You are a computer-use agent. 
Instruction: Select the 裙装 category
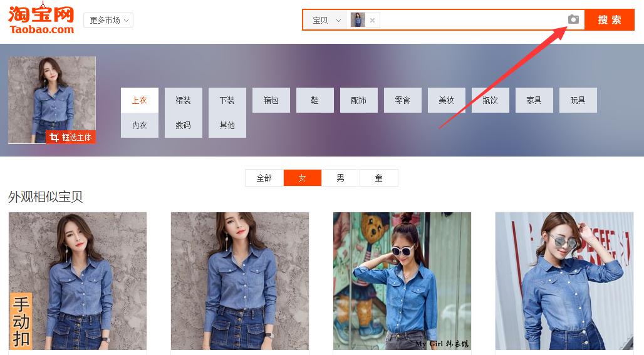tap(183, 100)
